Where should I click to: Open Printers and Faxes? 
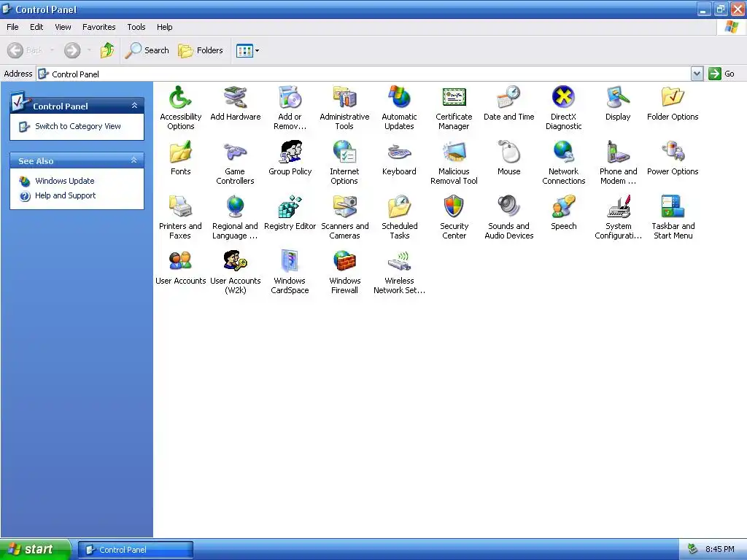pyautogui.click(x=181, y=217)
